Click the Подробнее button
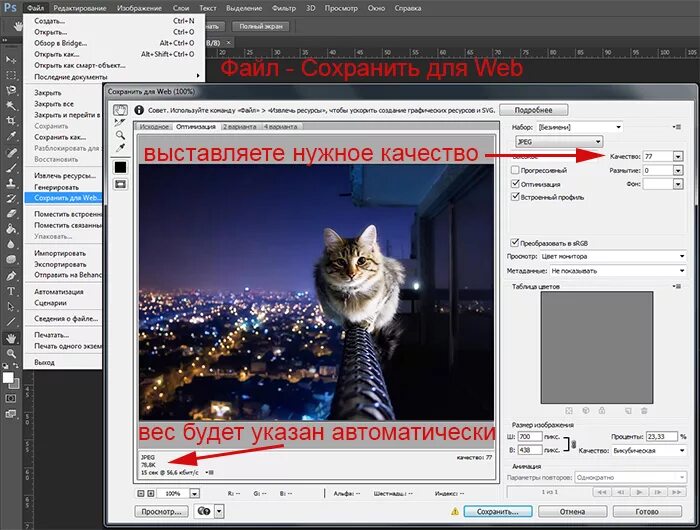 point(533,110)
